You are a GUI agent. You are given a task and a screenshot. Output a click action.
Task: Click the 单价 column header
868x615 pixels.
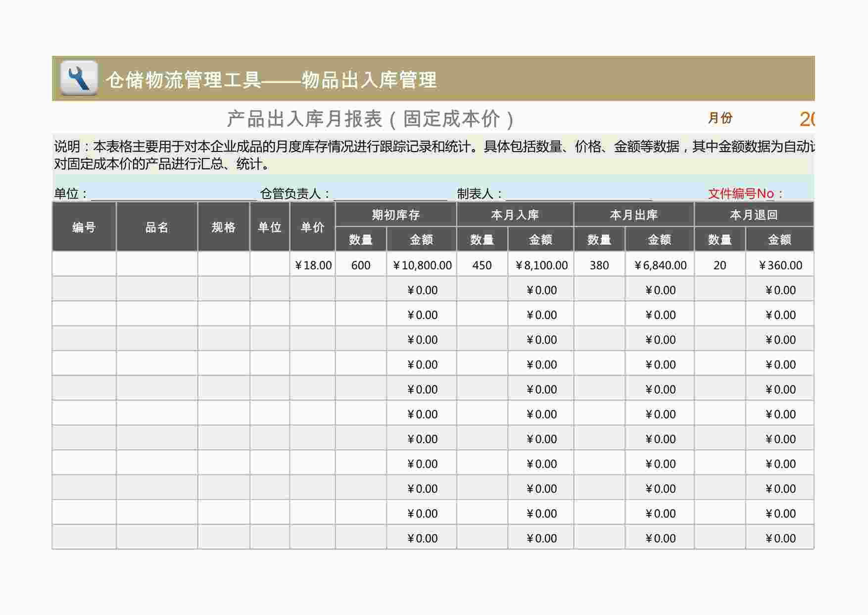313,227
